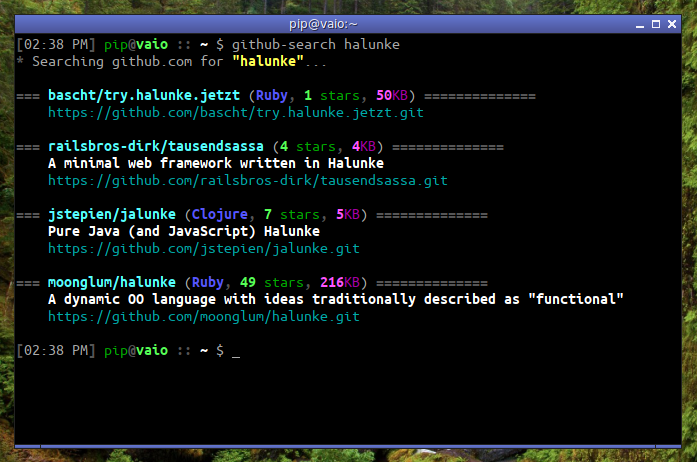Click description Pure Java (and JavaScript) Halunke

(x=184, y=231)
